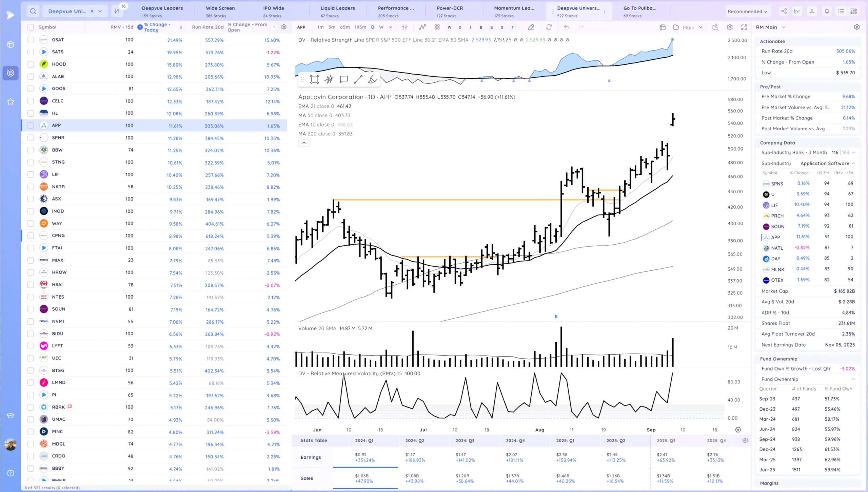Open the Deepvue Universe screen dropdown arrow
This screenshot has width=868, height=492.
tap(100, 11)
